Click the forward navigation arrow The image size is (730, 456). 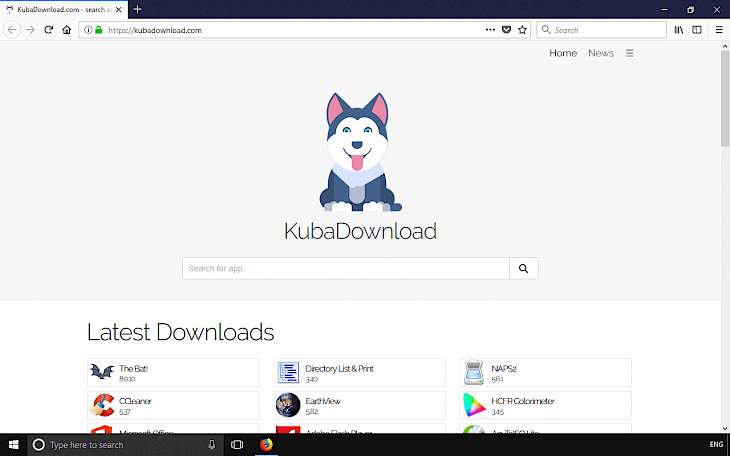point(30,30)
